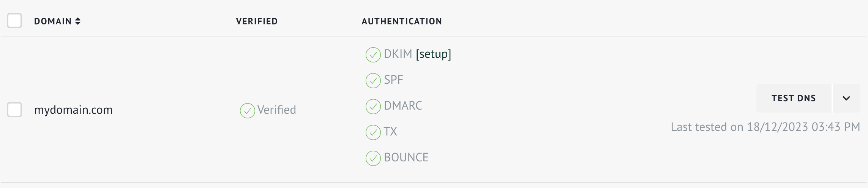Click the TX green checkmark icon

373,132
